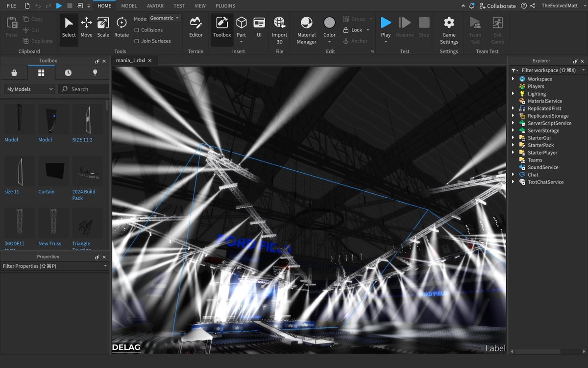Expand the Workspace tree node
This screenshot has height=368, width=588.
(x=513, y=79)
